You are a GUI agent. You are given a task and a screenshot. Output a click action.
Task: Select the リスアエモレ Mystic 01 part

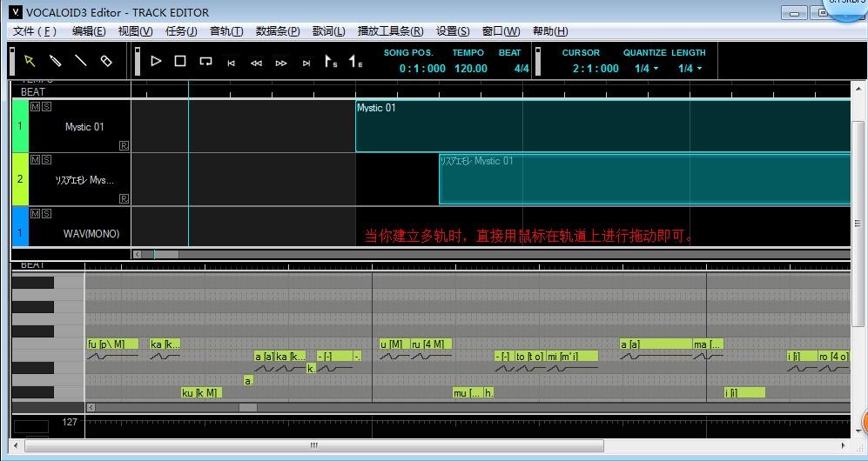point(645,179)
